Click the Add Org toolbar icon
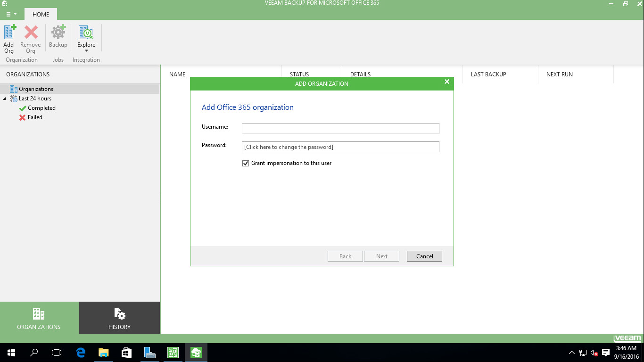Screen dimensions: 644x362 pos(9,33)
